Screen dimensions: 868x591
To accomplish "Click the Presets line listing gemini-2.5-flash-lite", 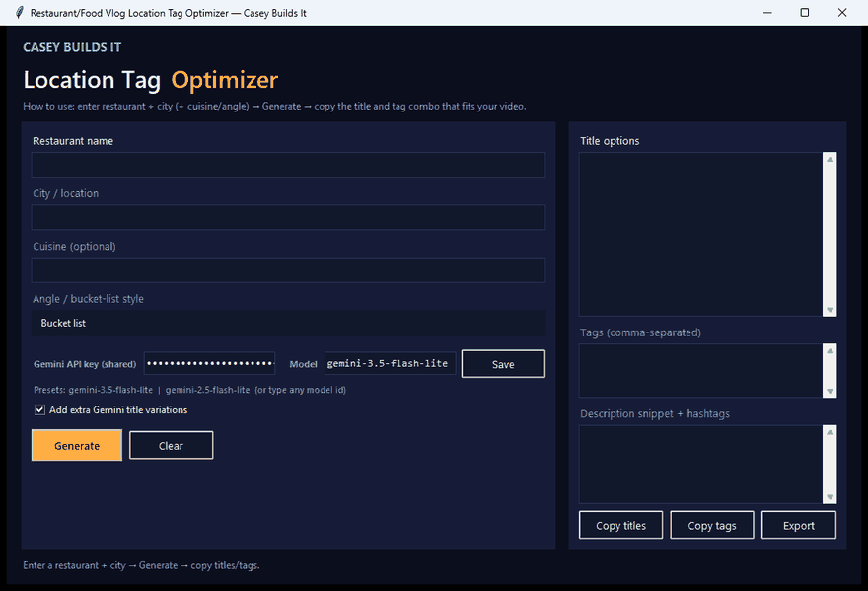I will click(x=189, y=390).
